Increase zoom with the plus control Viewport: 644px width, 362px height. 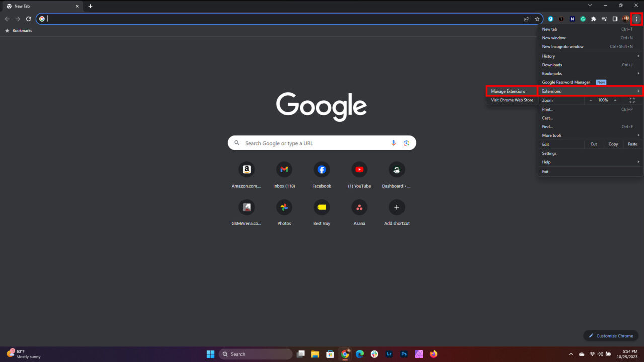click(615, 100)
